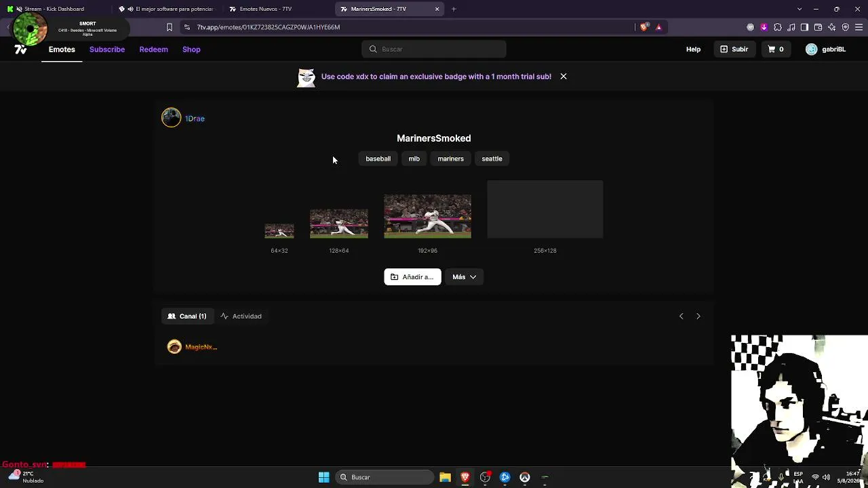Open the gabriBL account menu
Image resolution: width=868 pixels, height=488 pixels.
826,49
